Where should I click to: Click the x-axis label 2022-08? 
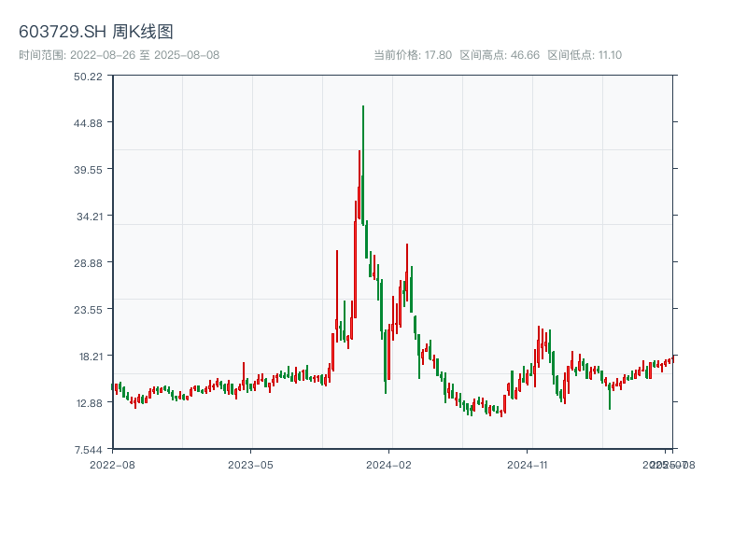(x=112, y=465)
